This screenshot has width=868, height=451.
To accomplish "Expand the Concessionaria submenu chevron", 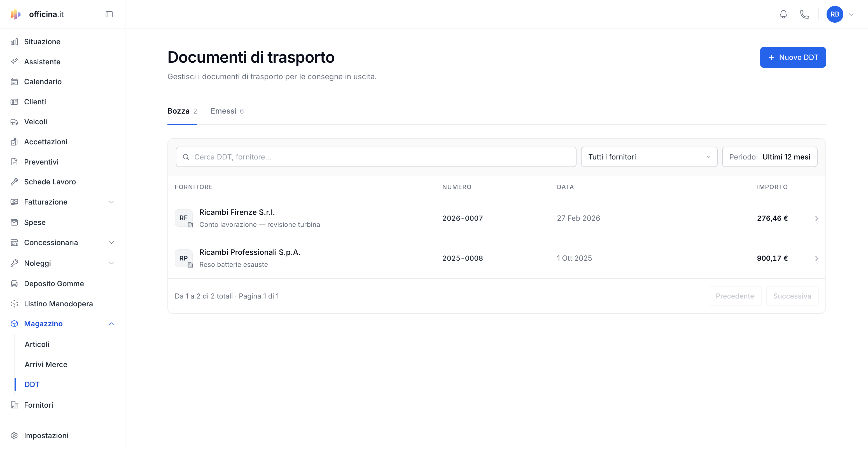I will (x=111, y=243).
